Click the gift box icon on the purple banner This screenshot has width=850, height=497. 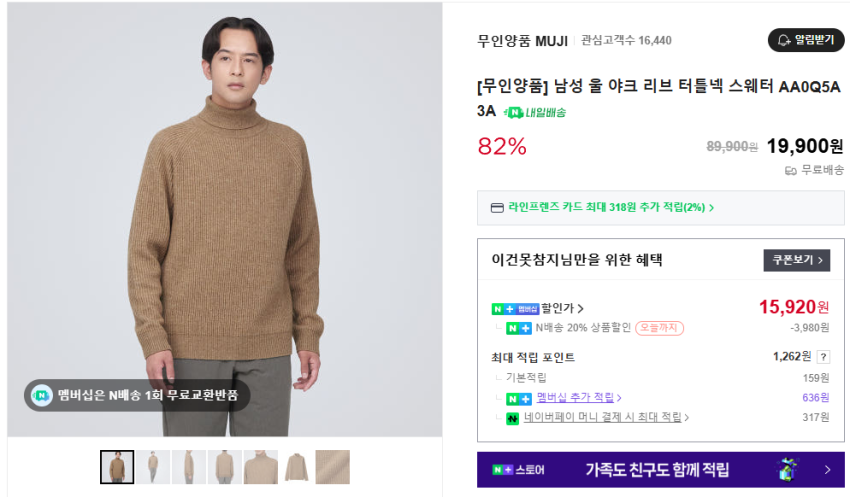(788, 469)
